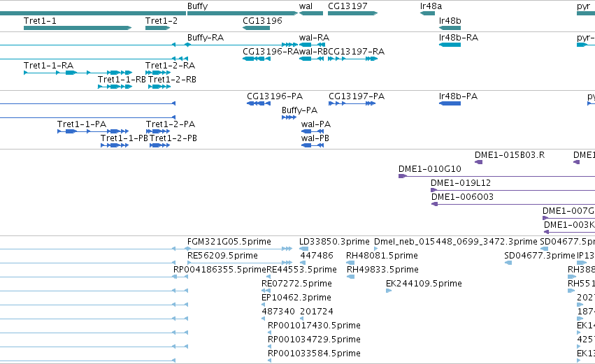Select the CG13197-PA protein label
This screenshot has width=595, height=364.
click(x=357, y=96)
